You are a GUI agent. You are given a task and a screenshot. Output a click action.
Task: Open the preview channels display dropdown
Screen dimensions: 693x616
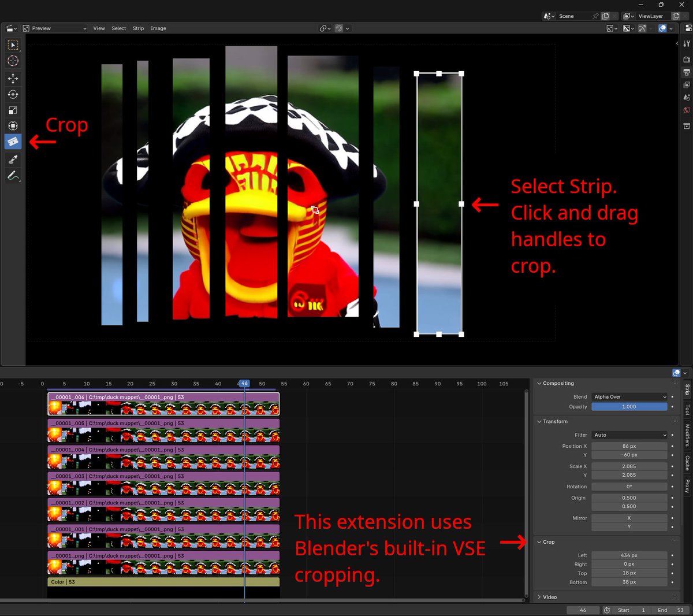pos(628,28)
